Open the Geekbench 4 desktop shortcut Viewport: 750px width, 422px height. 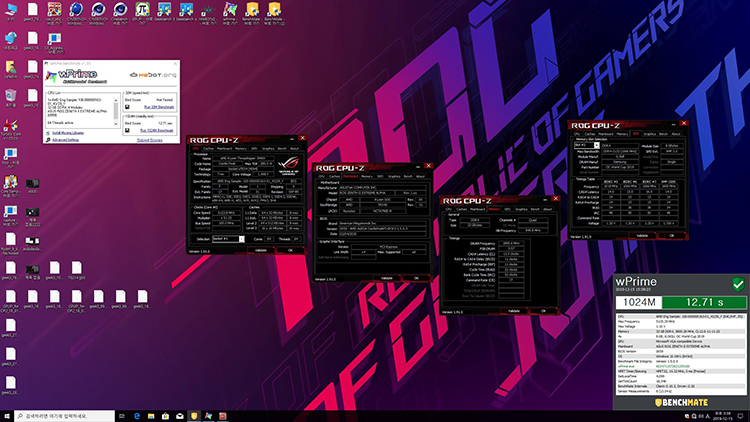coord(186,10)
